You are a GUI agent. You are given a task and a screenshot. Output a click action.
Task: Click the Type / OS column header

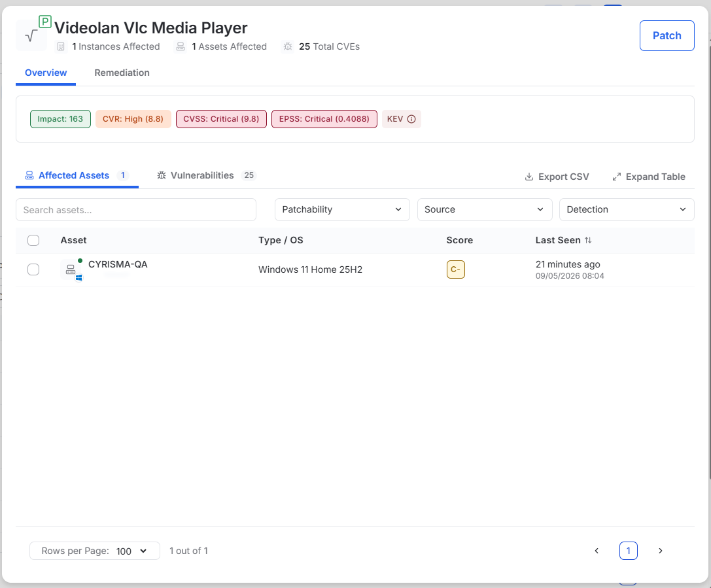click(281, 240)
